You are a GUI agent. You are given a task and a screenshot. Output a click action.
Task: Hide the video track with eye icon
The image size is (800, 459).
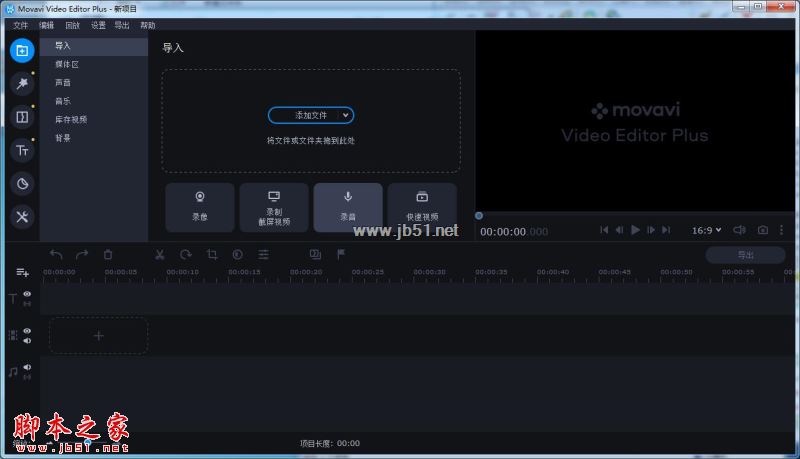click(x=27, y=331)
